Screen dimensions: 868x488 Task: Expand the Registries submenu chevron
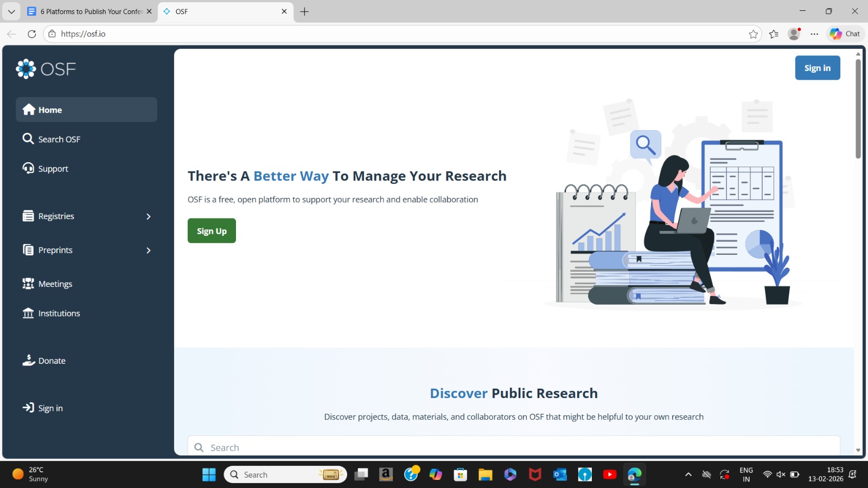point(148,216)
